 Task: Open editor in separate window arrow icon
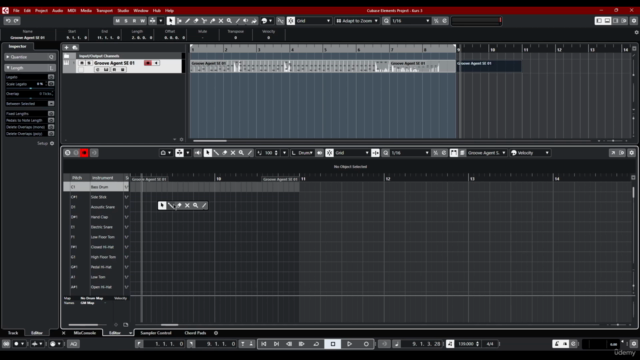click(x=613, y=153)
